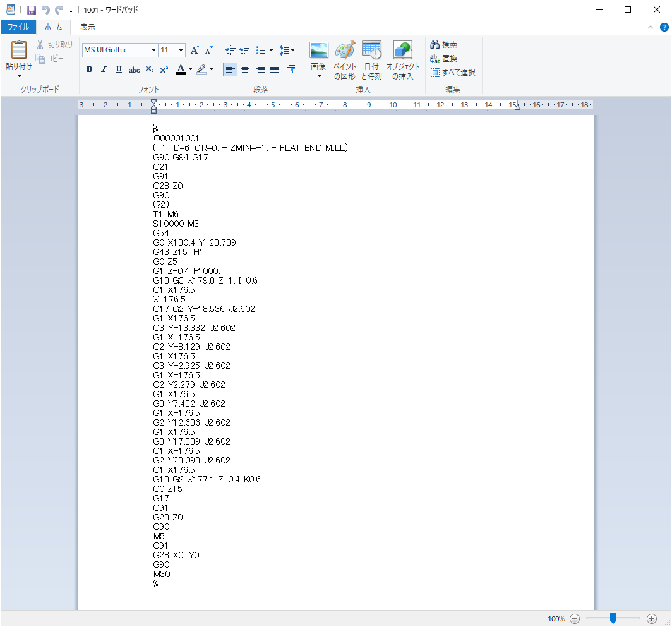Toggle italic formatting
The image size is (672, 627).
(x=104, y=69)
